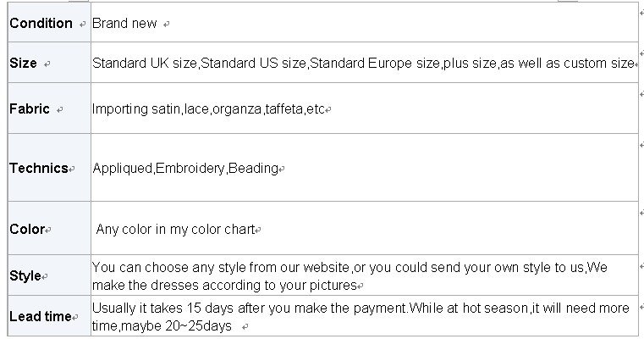Viewport: 644px width, 339px height.
Task: Select the Technics row label
Action: tap(38, 168)
